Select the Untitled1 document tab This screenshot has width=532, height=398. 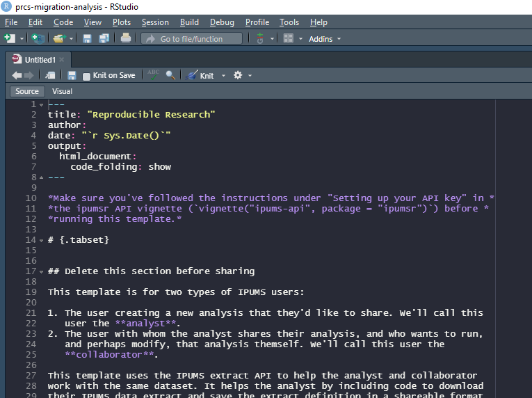click(40, 60)
